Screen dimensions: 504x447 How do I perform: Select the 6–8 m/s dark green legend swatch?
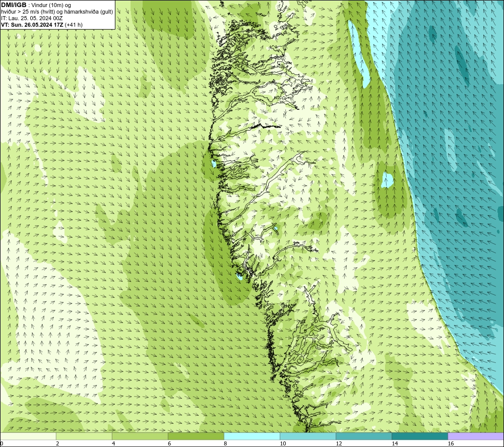pyautogui.click(x=196, y=436)
